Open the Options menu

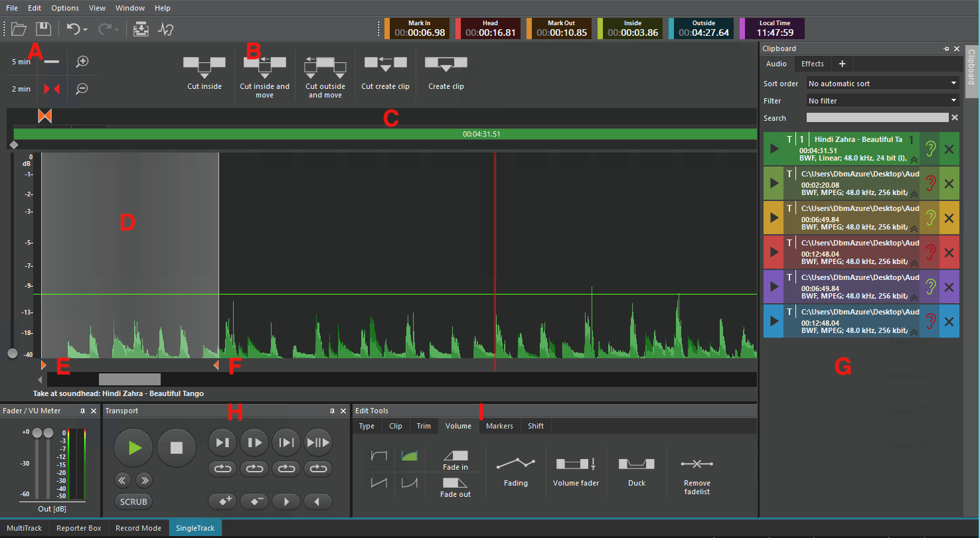[64, 8]
